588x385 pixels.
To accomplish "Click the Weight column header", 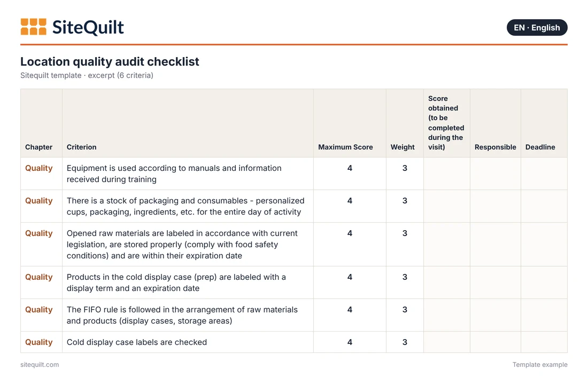I will click(403, 147).
